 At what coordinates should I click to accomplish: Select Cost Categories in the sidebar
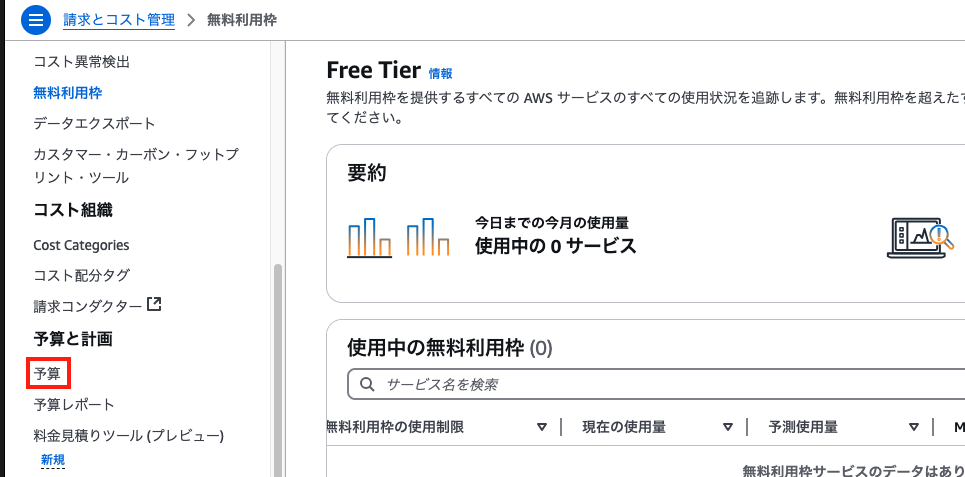81,245
